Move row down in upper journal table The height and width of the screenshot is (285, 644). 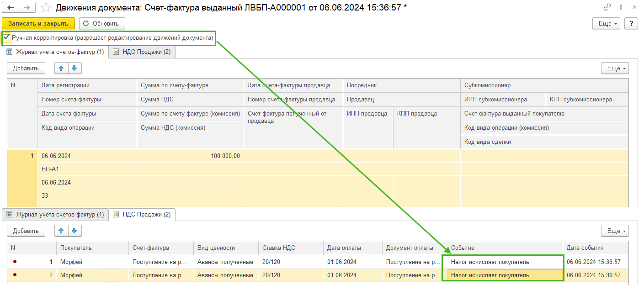(75, 68)
